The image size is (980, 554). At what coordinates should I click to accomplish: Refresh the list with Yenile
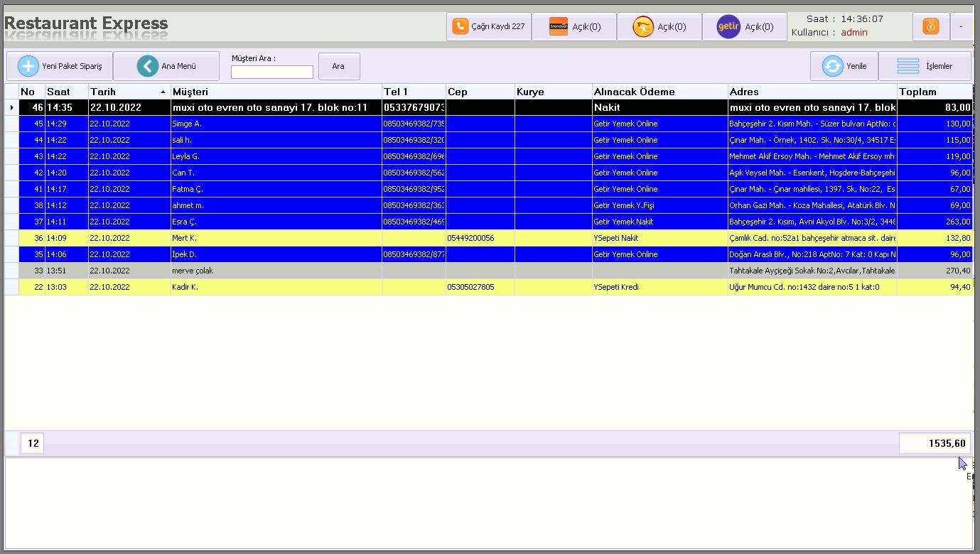coord(844,66)
